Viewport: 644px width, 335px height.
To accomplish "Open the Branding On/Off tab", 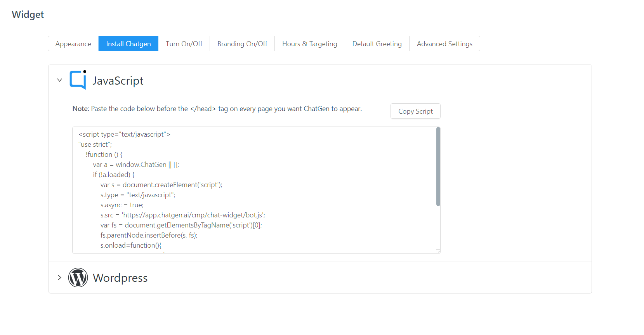I will pos(242,43).
